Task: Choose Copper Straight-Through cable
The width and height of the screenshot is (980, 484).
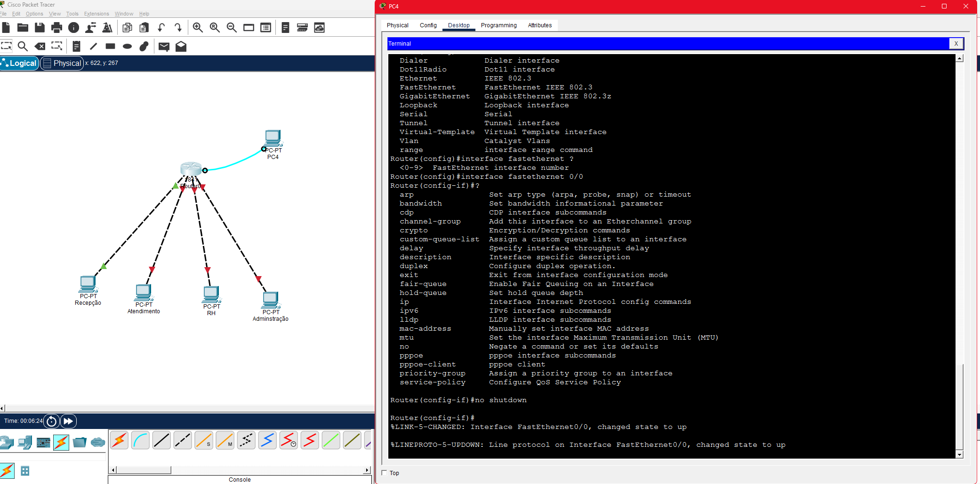Action: [161, 441]
